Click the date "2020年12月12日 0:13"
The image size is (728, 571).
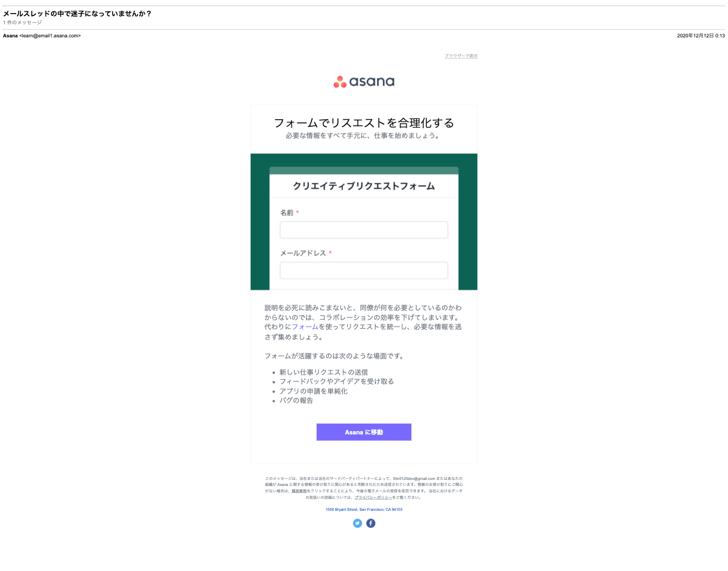(701, 36)
